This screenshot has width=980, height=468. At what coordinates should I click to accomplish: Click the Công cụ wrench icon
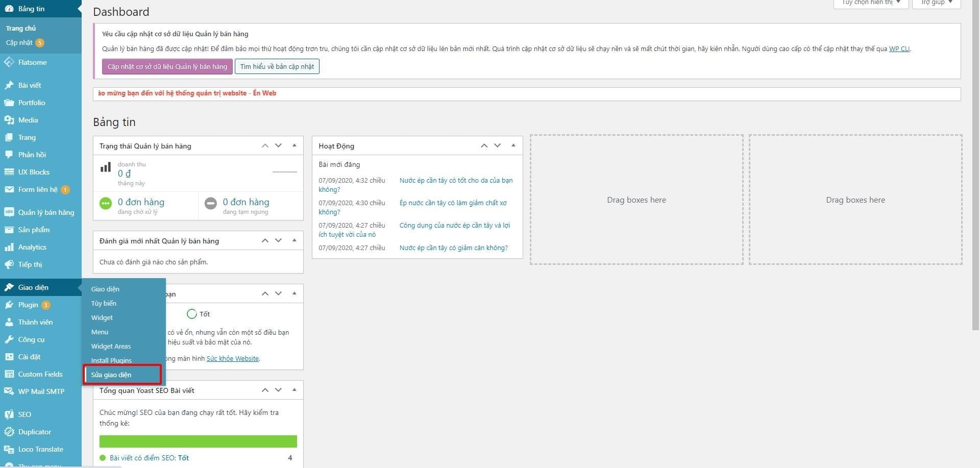[x=9, y=339]
